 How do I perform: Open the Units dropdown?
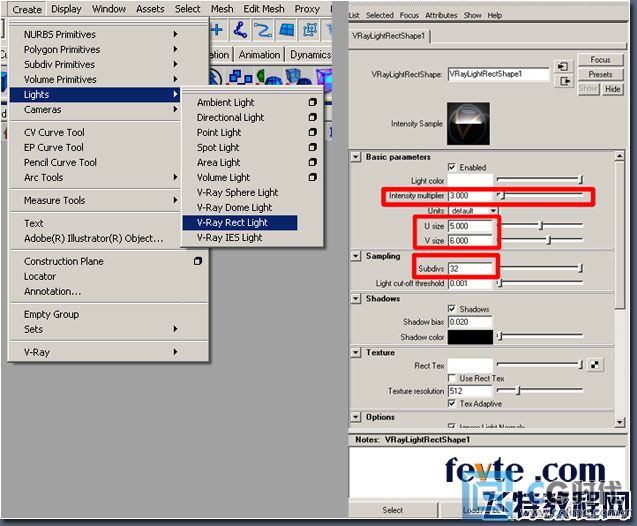(473, 211)
